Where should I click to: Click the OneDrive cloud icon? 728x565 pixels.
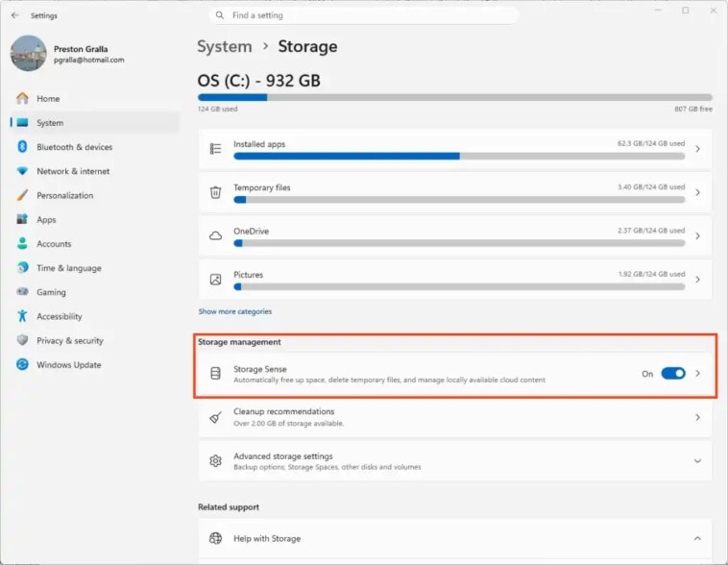(x=215, y=236)
